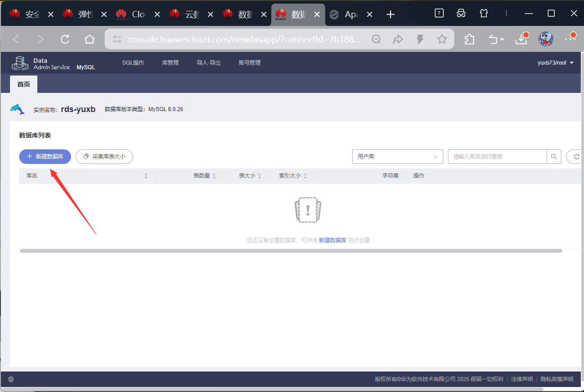The height and width of the screenshot is (392, 584).
Task: Click the share arrow icon in the address bar
Action: pyautogui.click(x=398, y=40)
